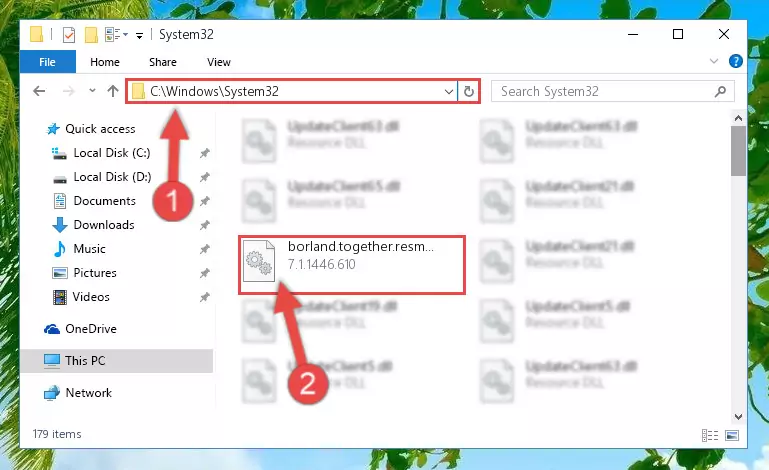The image size is (769, 470).
Task: Click the search magnifier icon
Action: [720, 91]
